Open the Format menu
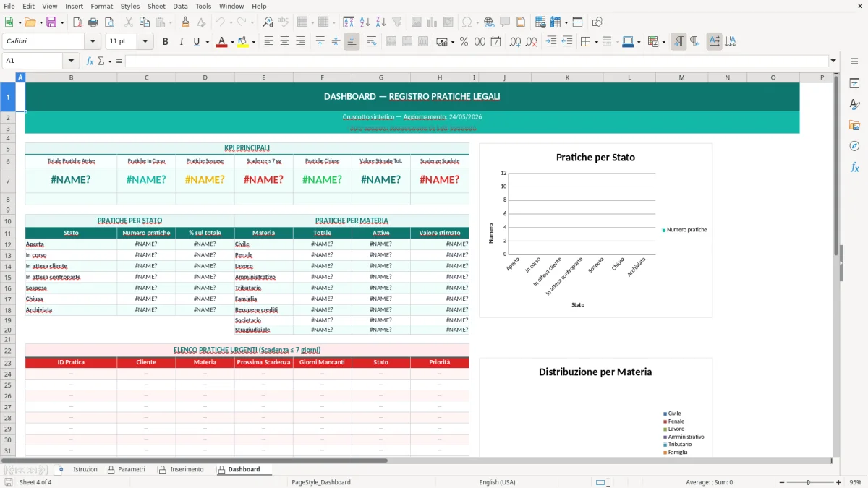The width and height of the screenshot is (868, 488). [101, 6]
